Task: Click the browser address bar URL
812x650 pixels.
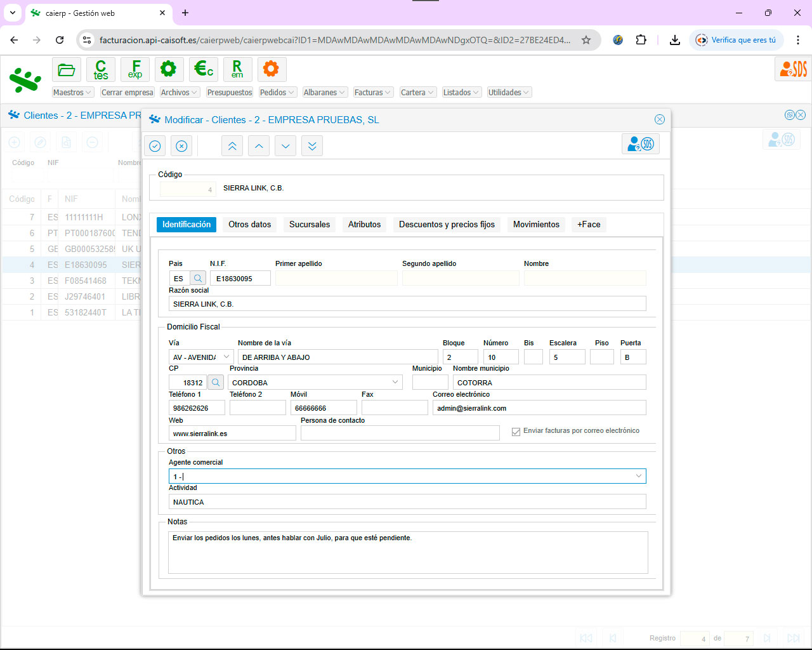Action: [x=335, y=40]
